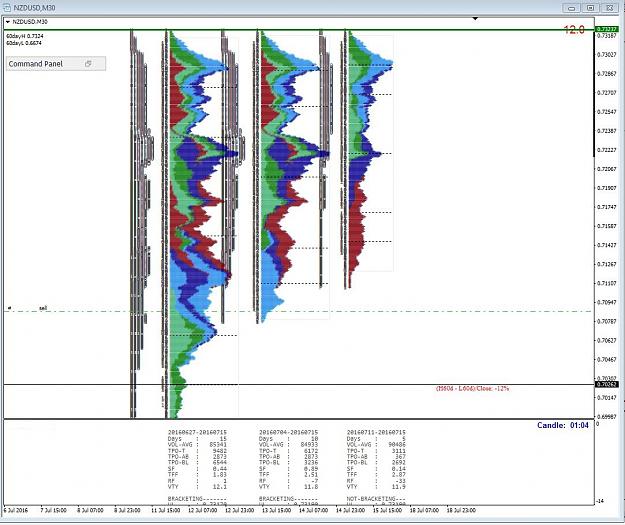Restore the NZDUSD chart window size
The image size is (625, 525).
pyautogui.click(x=591, y=8)
